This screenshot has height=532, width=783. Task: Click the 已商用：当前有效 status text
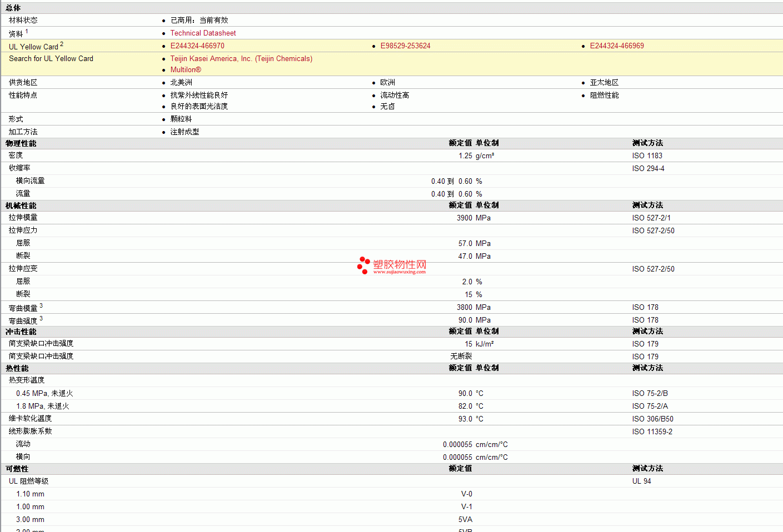[200, 21]
